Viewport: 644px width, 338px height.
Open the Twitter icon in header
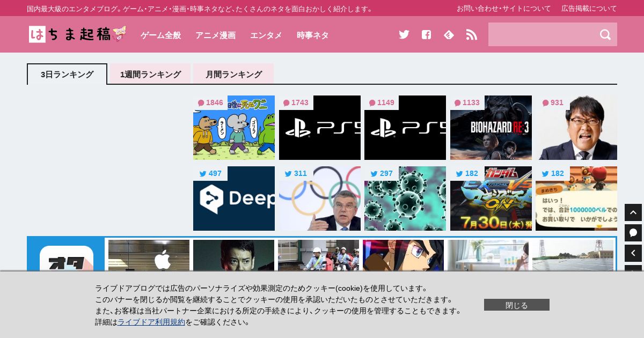click(404, 34)
